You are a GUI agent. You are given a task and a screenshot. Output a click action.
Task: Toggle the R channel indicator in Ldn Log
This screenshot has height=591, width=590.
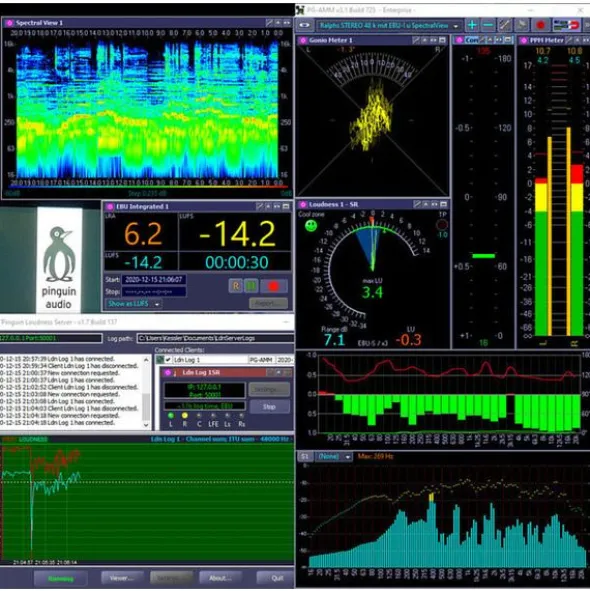[185, 416]
